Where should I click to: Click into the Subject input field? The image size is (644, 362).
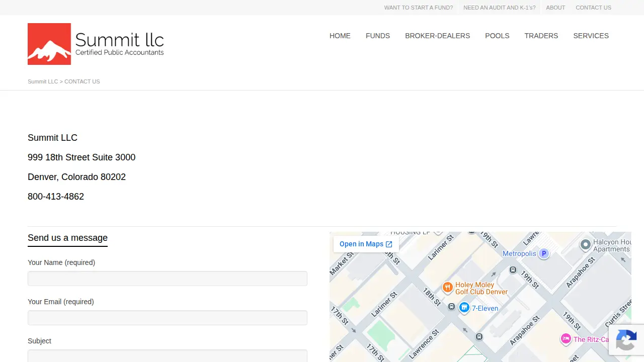tap(168, 356)
